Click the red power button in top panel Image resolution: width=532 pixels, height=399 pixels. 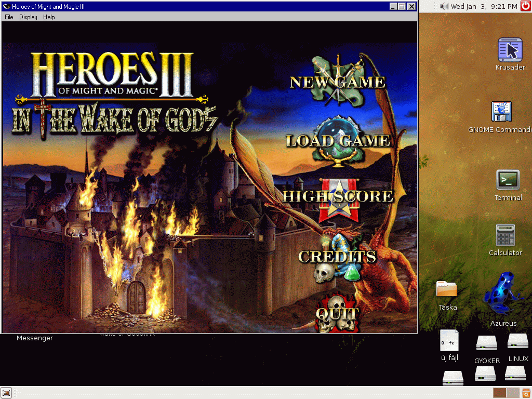(525, 6)
